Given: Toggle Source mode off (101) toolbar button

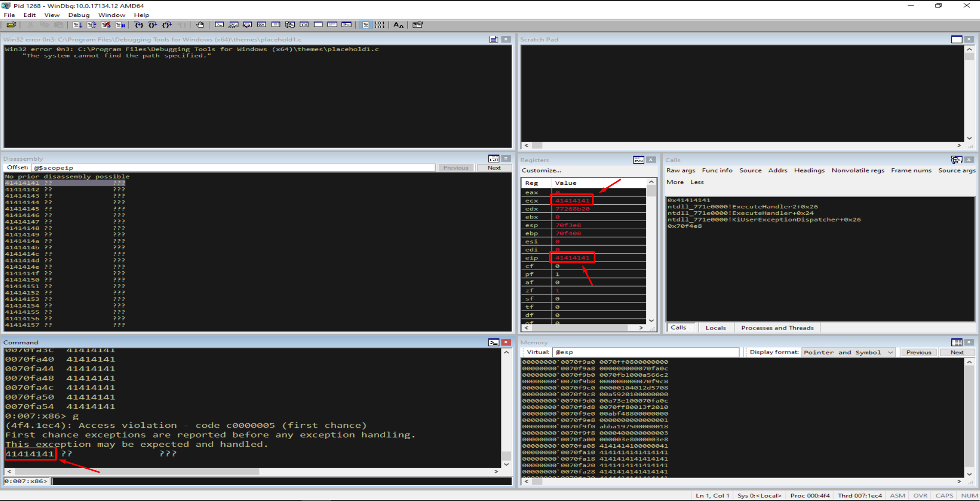Looking at the screenshot, I should (x=379, y=25).
